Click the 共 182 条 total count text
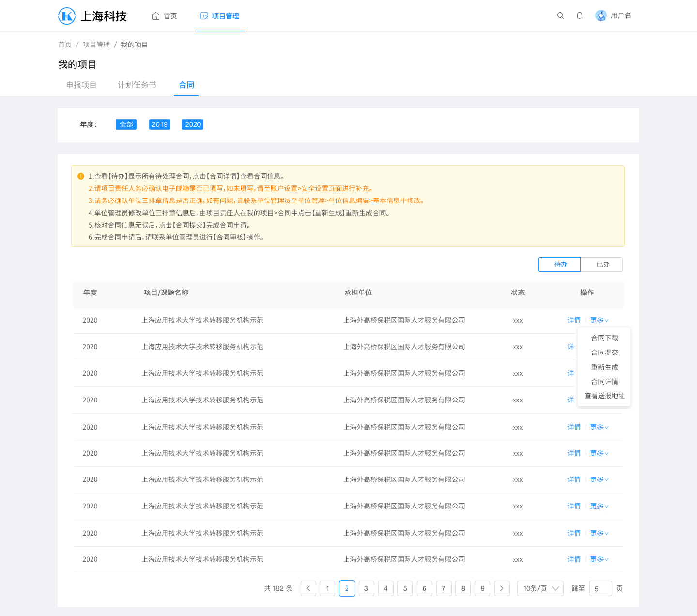 click(x=278, y=588)
